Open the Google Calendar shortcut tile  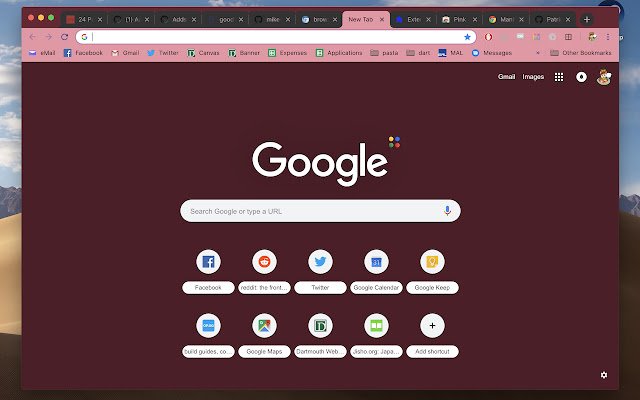click(x=376, y=271)
